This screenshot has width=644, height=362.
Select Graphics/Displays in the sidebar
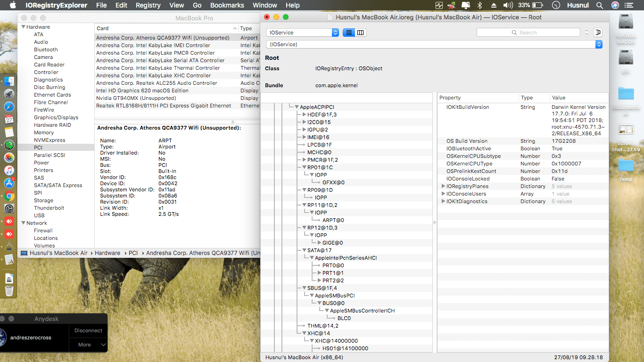coord(56,117)
